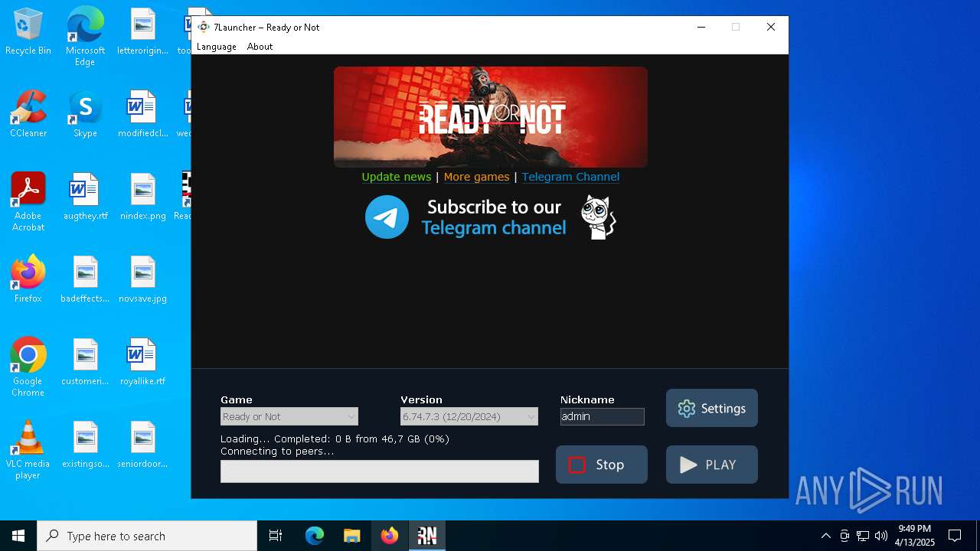The width and height of the screenshot is (980, 551).
Task: Select the badeffects image file
Action: [85, 279]
